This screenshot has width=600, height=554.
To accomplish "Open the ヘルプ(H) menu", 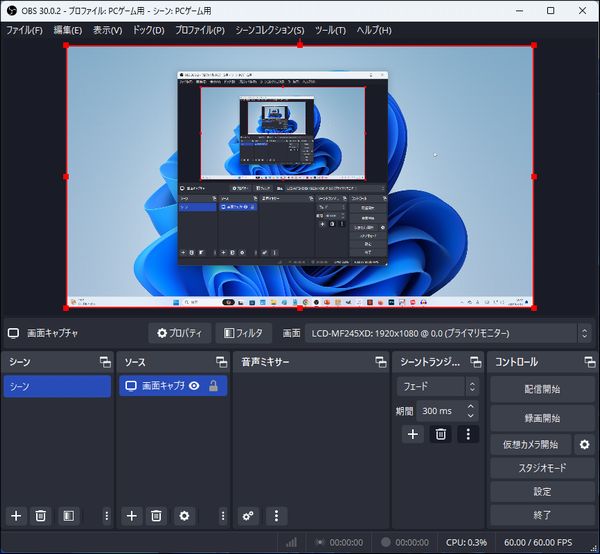I will pyautogui.click(x=374, y=30).
